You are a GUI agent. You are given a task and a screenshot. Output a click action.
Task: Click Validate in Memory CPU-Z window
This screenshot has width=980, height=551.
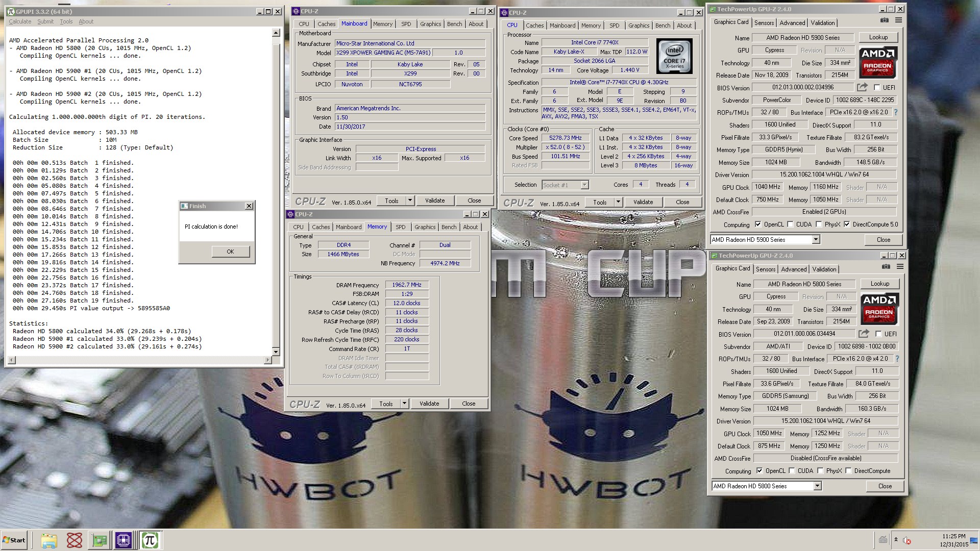[429, 404]
